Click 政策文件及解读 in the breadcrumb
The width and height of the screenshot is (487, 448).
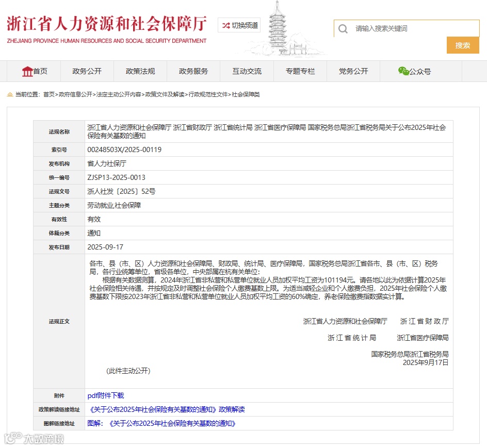tap(165, 94)
